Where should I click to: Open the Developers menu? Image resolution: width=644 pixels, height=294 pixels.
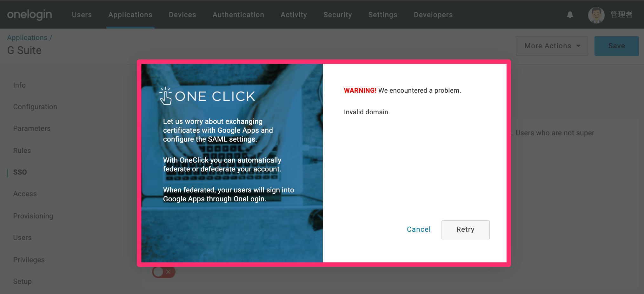(433, 15)
